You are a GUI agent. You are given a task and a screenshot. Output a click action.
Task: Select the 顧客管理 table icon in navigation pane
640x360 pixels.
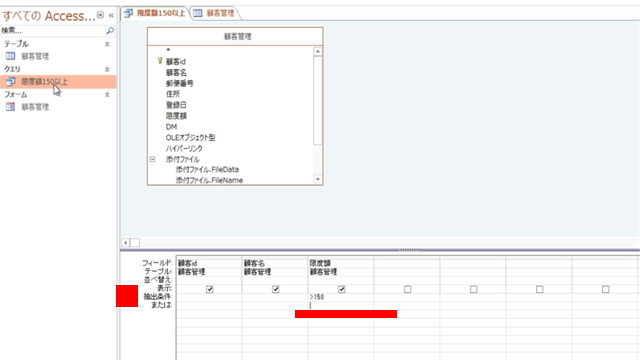point(10,56)
